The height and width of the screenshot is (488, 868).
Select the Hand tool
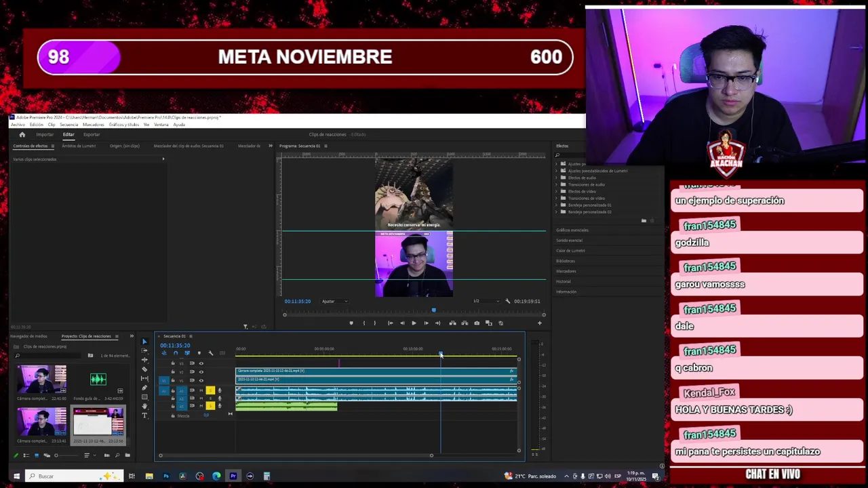pyautogui.click(x=144, y=406)
